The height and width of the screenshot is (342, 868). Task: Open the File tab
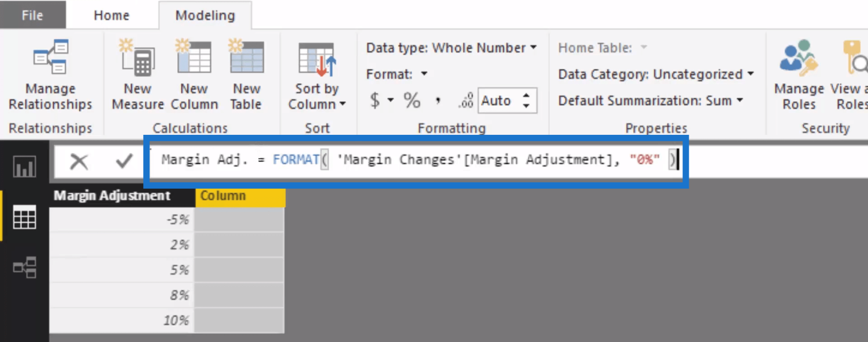(x=33, y=15)
